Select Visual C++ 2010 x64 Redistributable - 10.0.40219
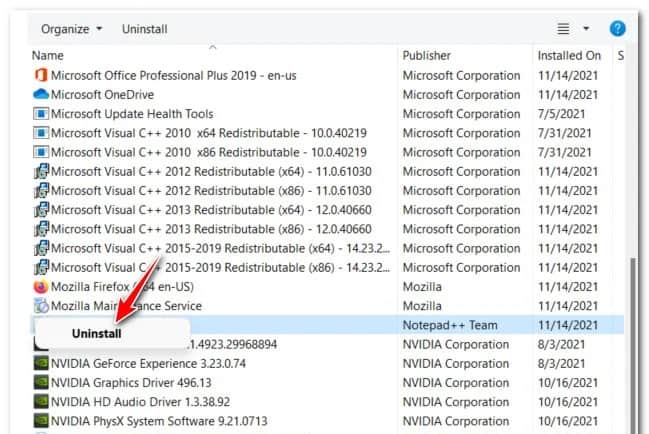 point(209,133)
